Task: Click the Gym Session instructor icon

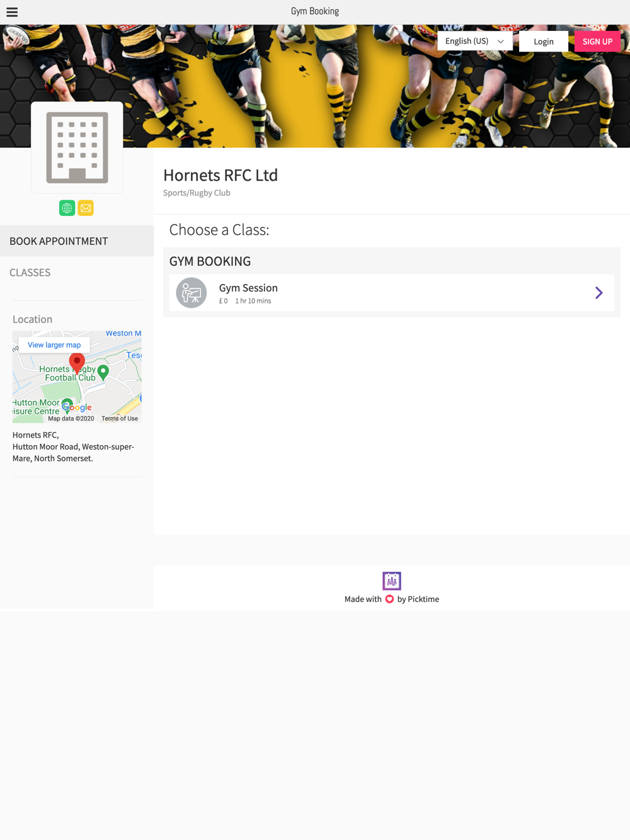Action: 192,293
